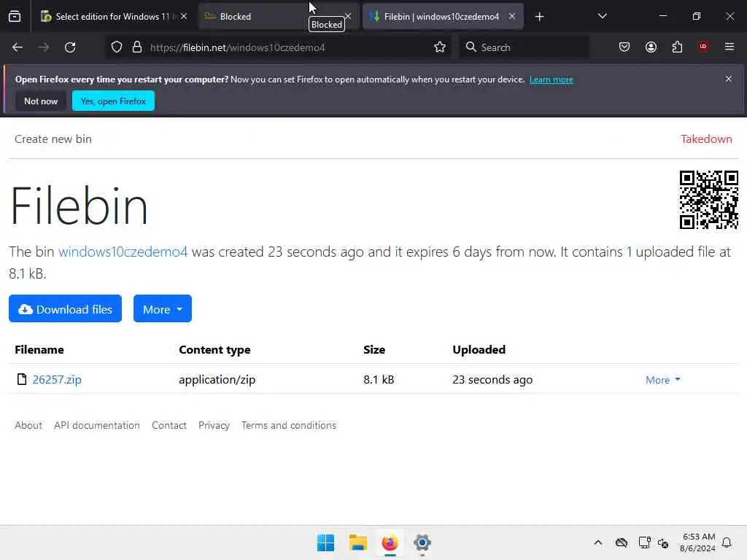Image resolution: width=747 pixels, height=560 pixels.
Task: Open Terms and conditions footer link
Action: (288, 425)
